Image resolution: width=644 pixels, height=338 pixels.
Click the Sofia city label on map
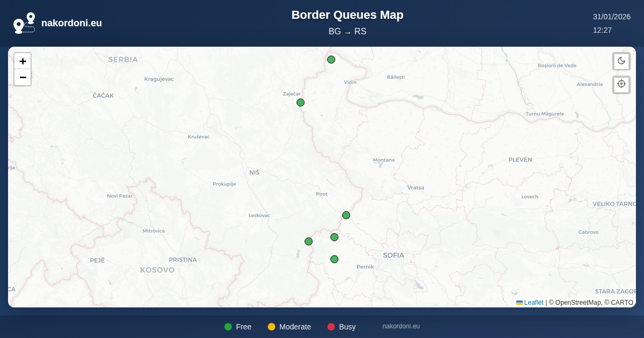tap(393, 255)
